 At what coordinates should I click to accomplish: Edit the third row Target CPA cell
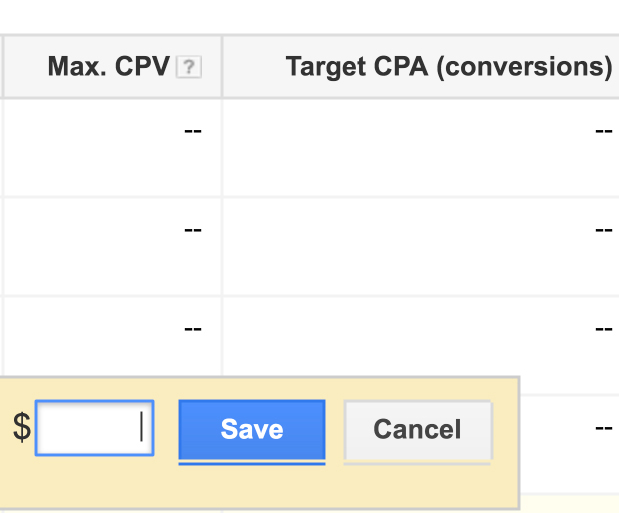point(603,328)
